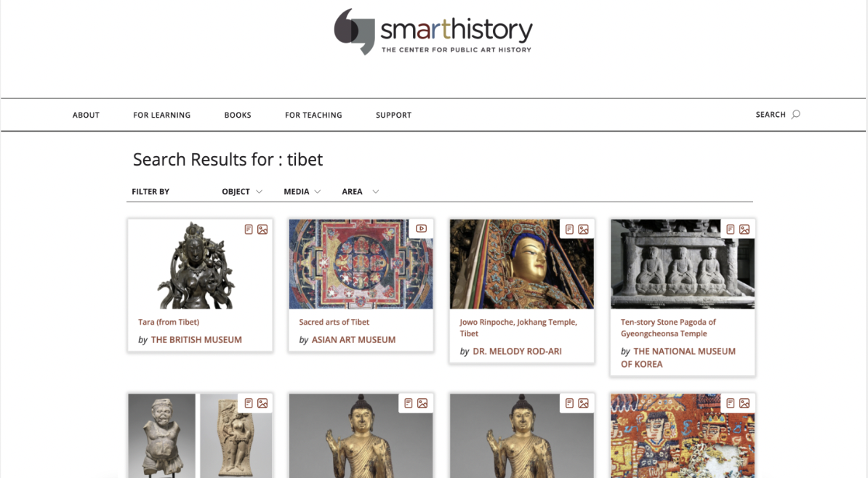Click image icon on Jowo Rinpoche card
868x478 pixels.
[x=584, y=229]
